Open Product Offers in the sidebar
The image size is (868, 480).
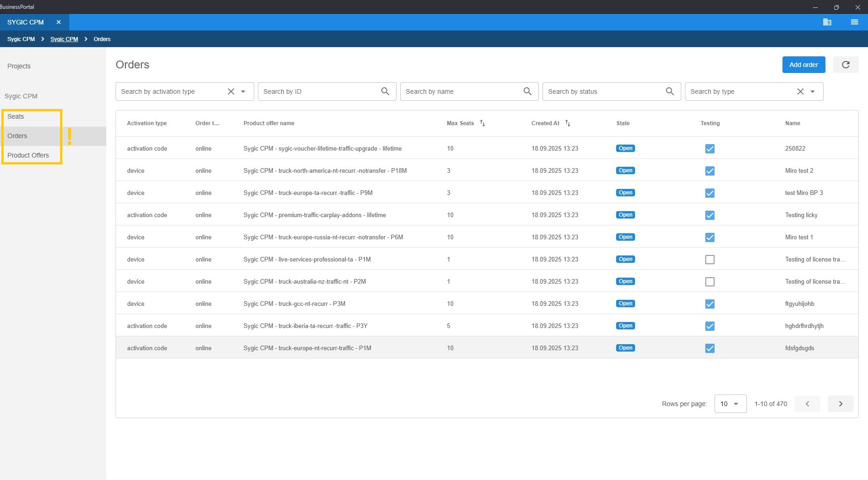point(28,155)
